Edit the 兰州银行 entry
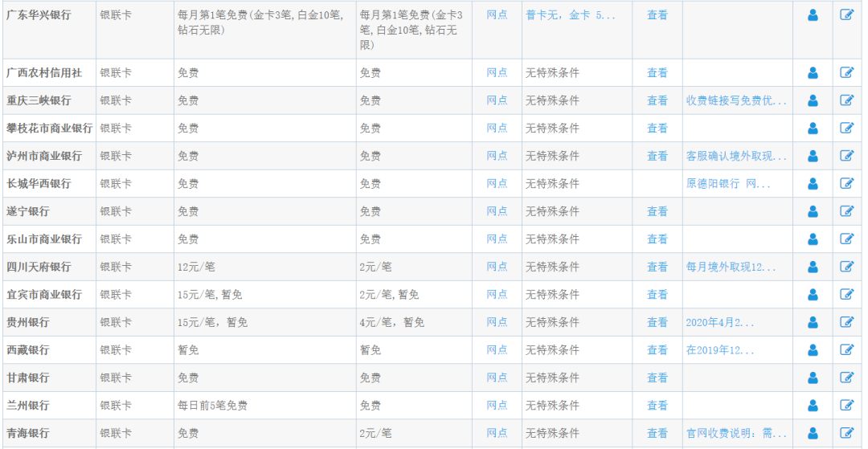 pos(847,405)
